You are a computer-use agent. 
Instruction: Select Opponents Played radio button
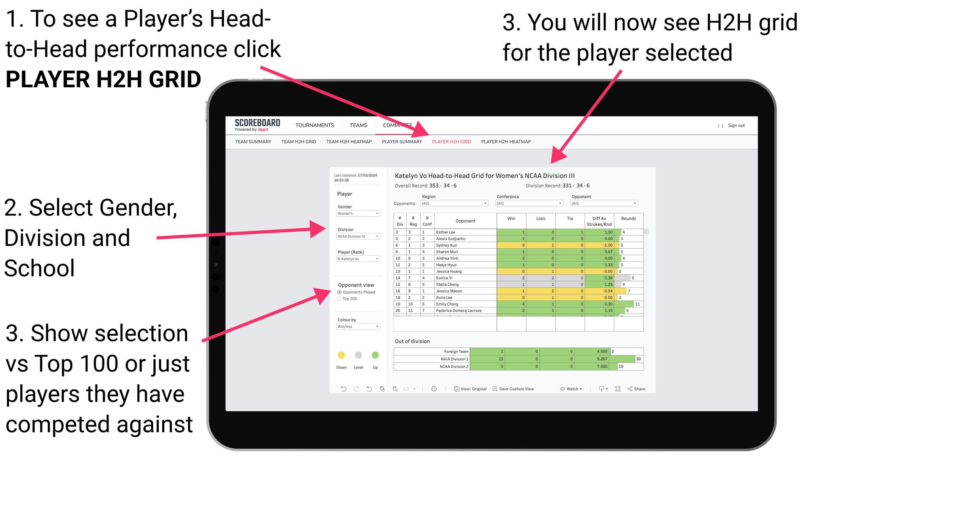pyautogui.click(x=340, y=292)
